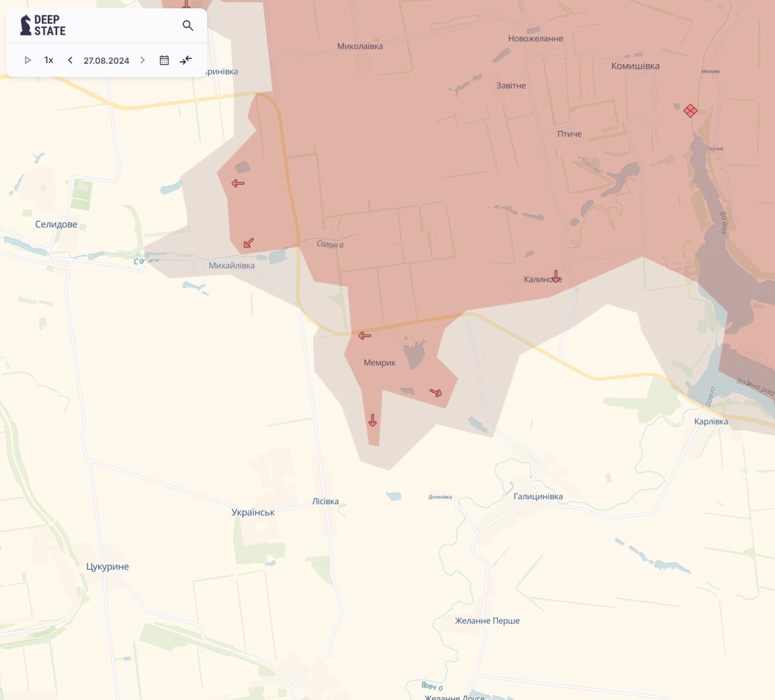The width and height of the screenshot is (775, 700).
Task: Click the left arrow just above Мемрик
Action: click(365, 336)
